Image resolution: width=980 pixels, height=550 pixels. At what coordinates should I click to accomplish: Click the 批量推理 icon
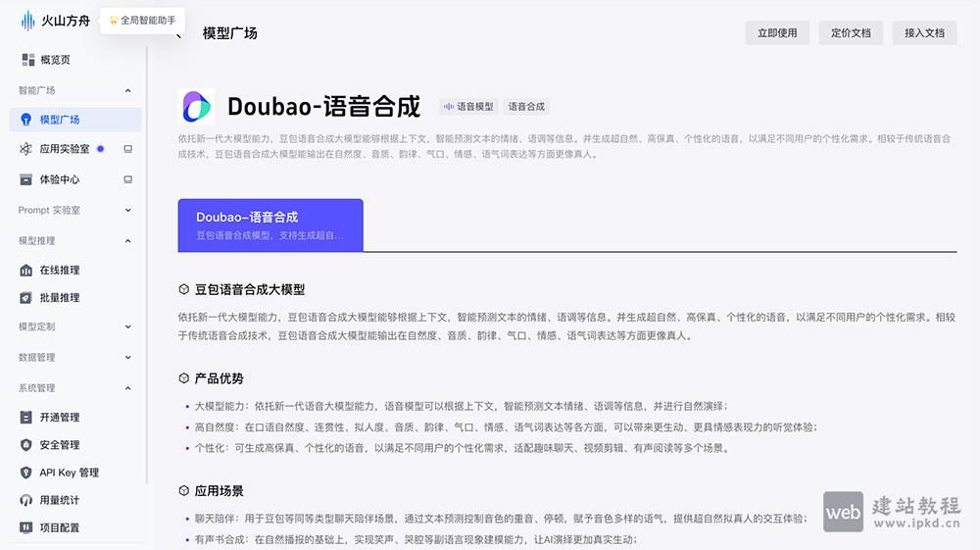[x=25, y=297]
